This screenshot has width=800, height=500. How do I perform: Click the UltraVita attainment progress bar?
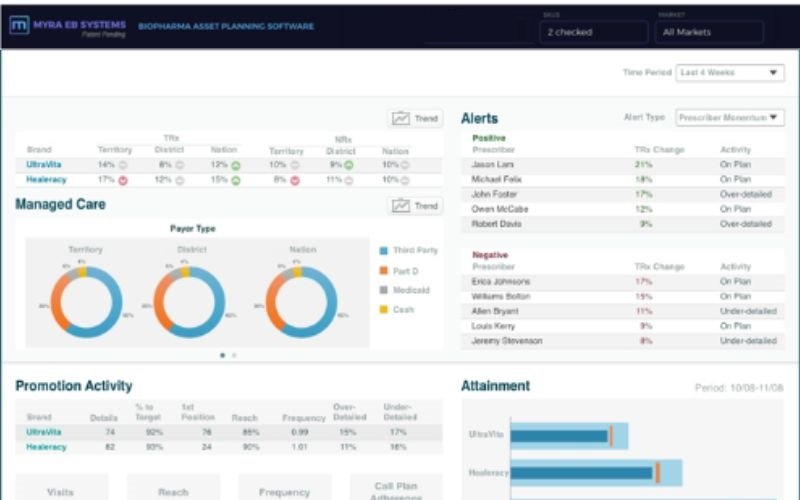(569, 436)
